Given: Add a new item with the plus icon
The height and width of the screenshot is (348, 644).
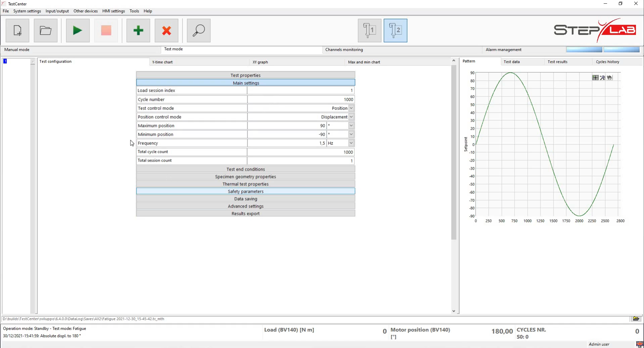Looking at the screenshot, I should click(x=138, y=31).
